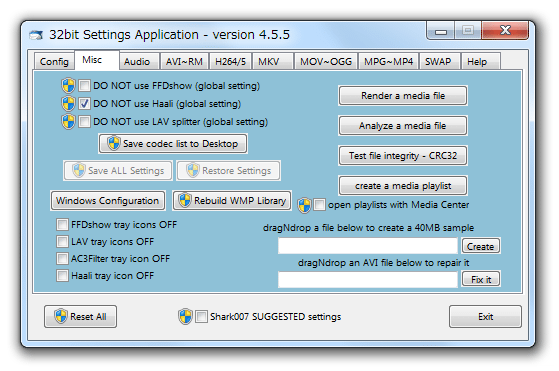Click the application icon in the title bar
Viewport: 559px width, 371px height.
pos(36,35)
